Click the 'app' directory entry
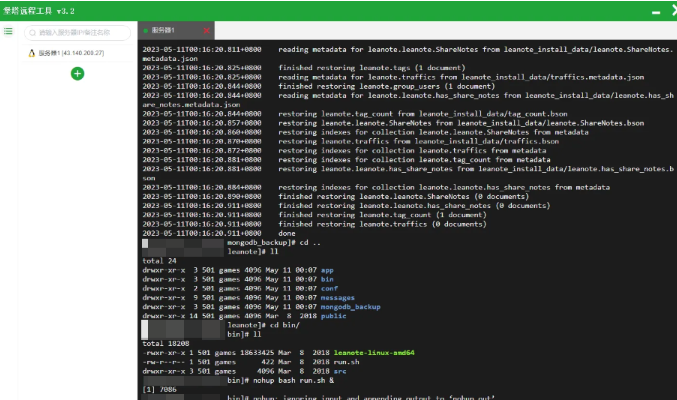This screenshot has height=400, width=677. (x=327, y=270)
